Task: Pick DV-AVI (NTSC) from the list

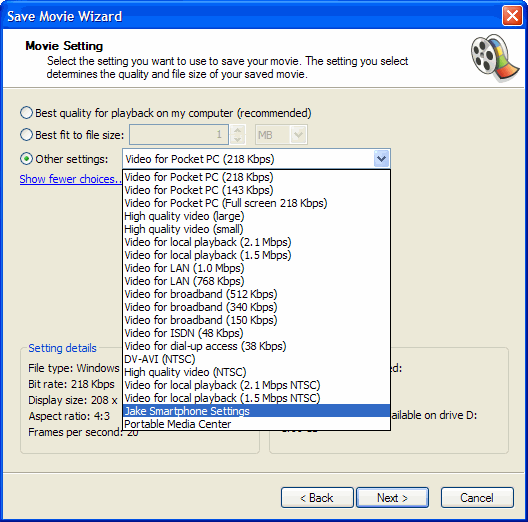Action: pos(256,359)
